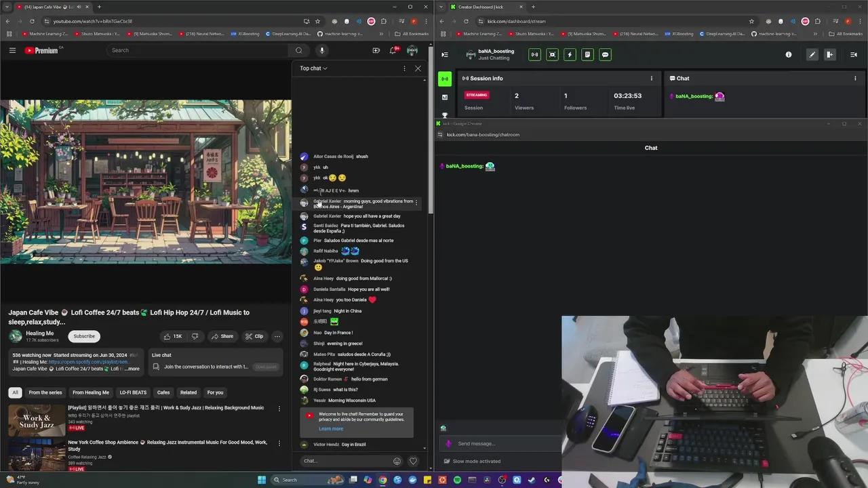Image resolution: width=868 pixels, height=488 pixels.
Task: Click the Kick lightning bolt toolbar icon
Action: 570,55
